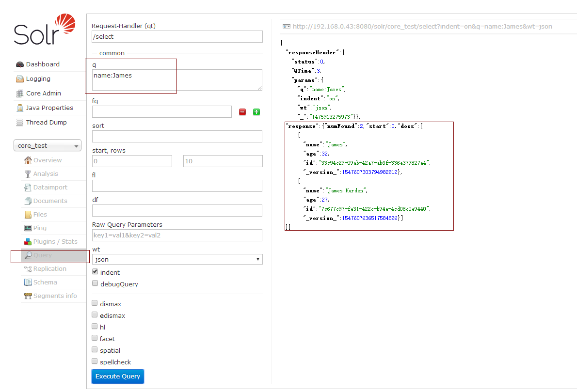The height and width of the screenshot is (392, 577).
Task: Click the Plugins / Stats blocks icon
Action: (x=28, y=242)
